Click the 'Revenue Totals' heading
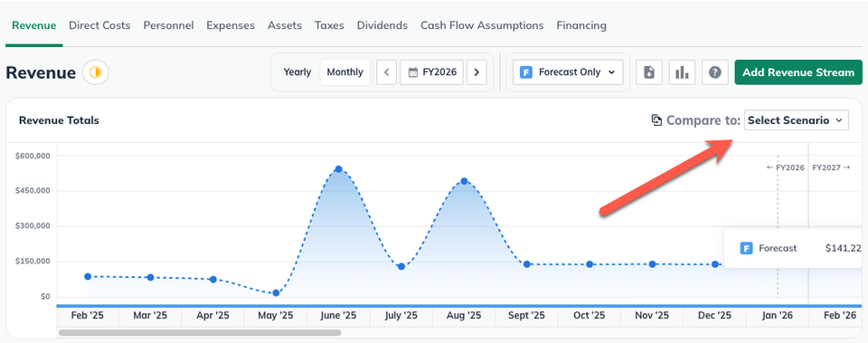Screen dimensions: 868x343 pos(59,120)
